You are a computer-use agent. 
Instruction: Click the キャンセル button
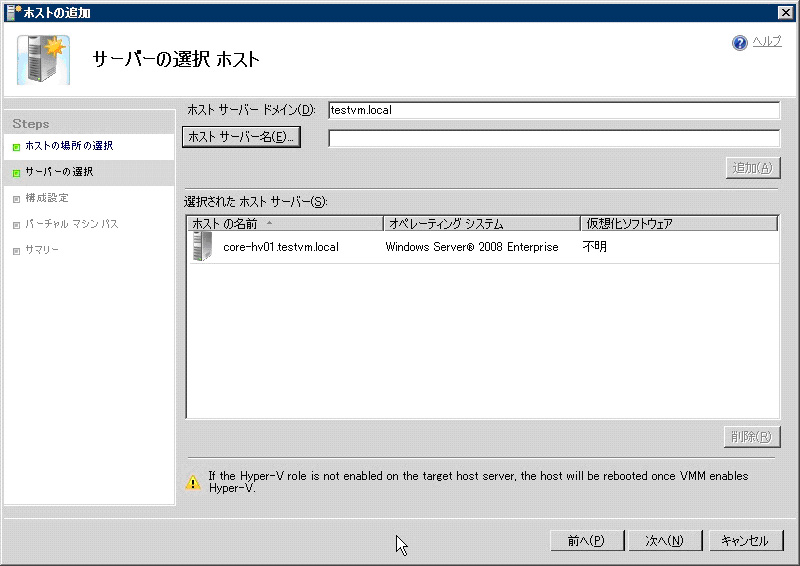coord(745,541)
